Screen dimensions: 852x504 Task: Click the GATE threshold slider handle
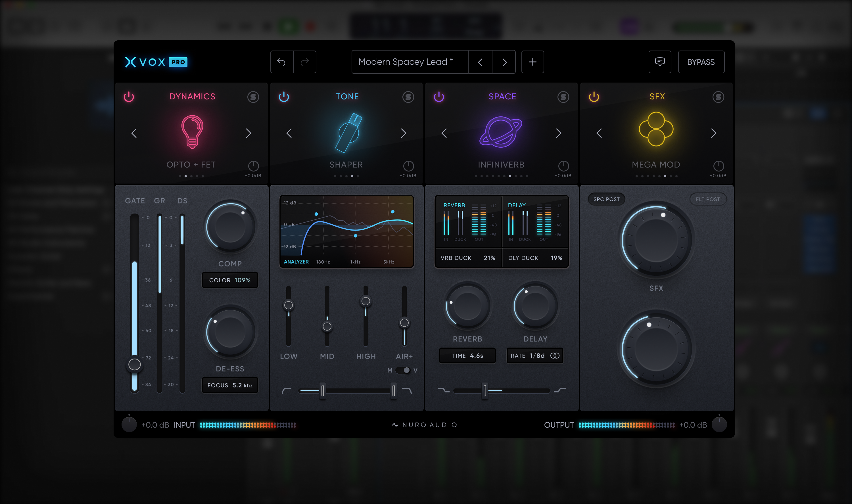tap(134, 364)
